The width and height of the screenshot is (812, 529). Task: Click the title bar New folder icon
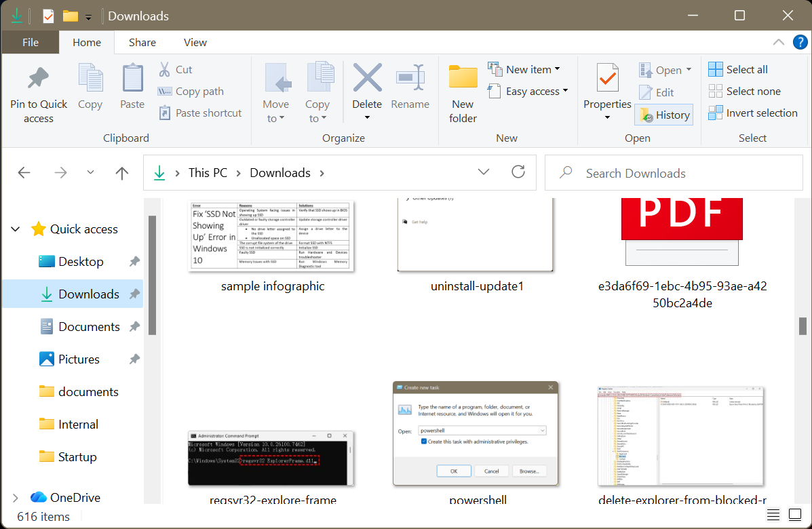pyautogui.click(x=71, y=16)
